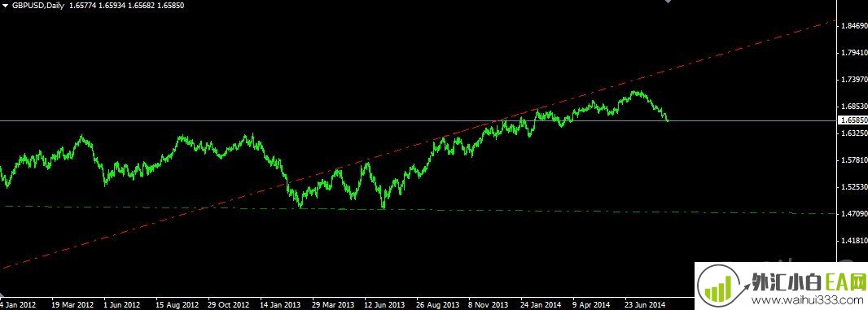Click the 14 Jan 2013 date label

coord(280,304)
